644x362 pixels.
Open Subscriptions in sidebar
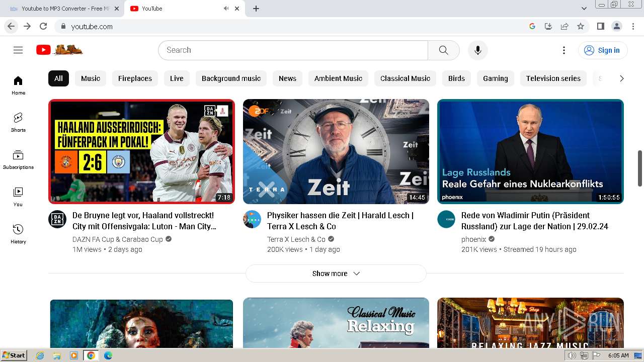(18, 160)
